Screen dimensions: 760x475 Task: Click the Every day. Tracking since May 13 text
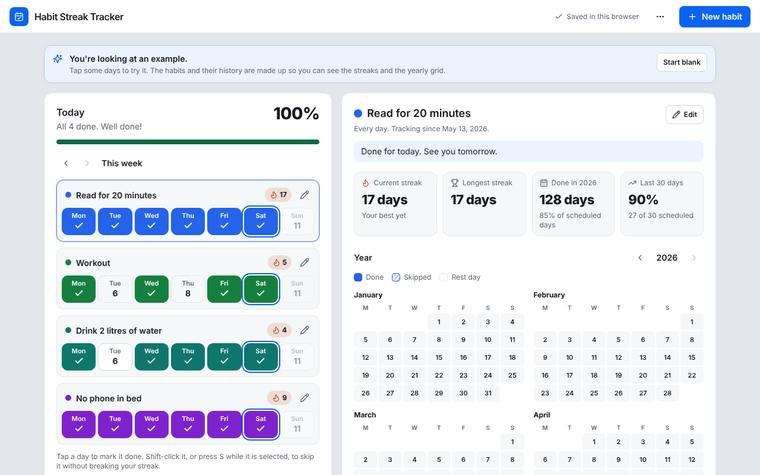421,129
